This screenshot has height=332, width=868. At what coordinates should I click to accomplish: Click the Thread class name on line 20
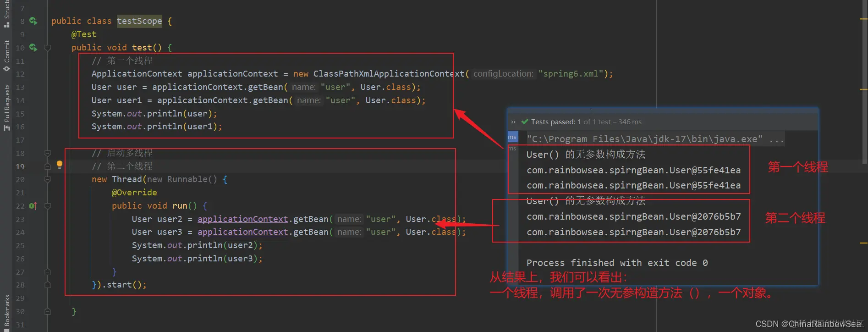pyautogui.click(x=127, y=179)
